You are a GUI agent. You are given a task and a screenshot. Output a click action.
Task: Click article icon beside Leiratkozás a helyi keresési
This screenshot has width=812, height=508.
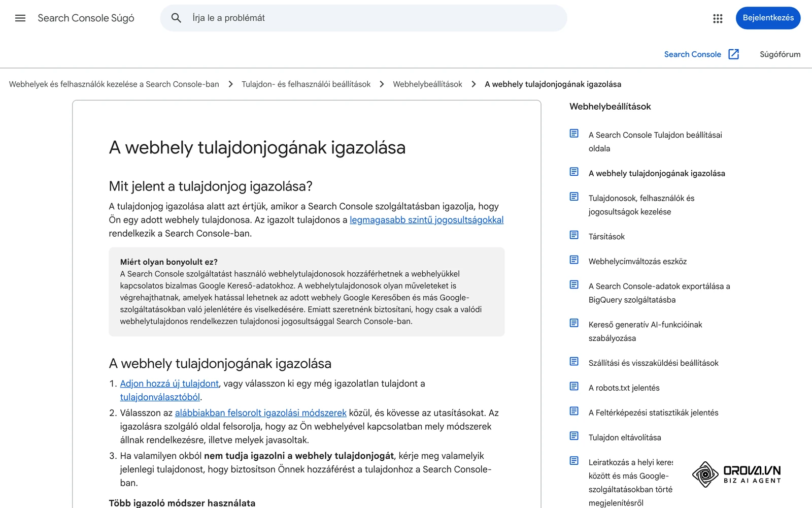point(574,461)
